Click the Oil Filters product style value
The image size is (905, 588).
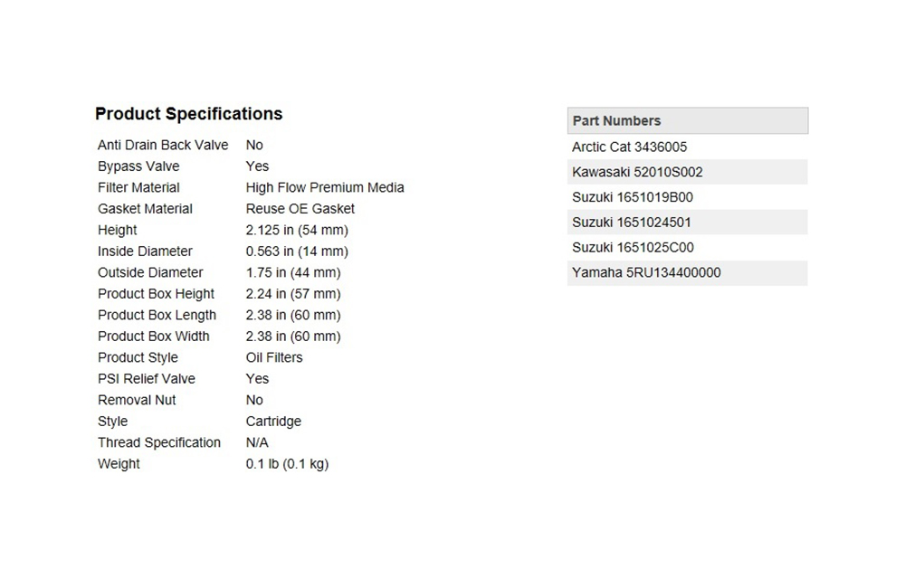point(274,357)
